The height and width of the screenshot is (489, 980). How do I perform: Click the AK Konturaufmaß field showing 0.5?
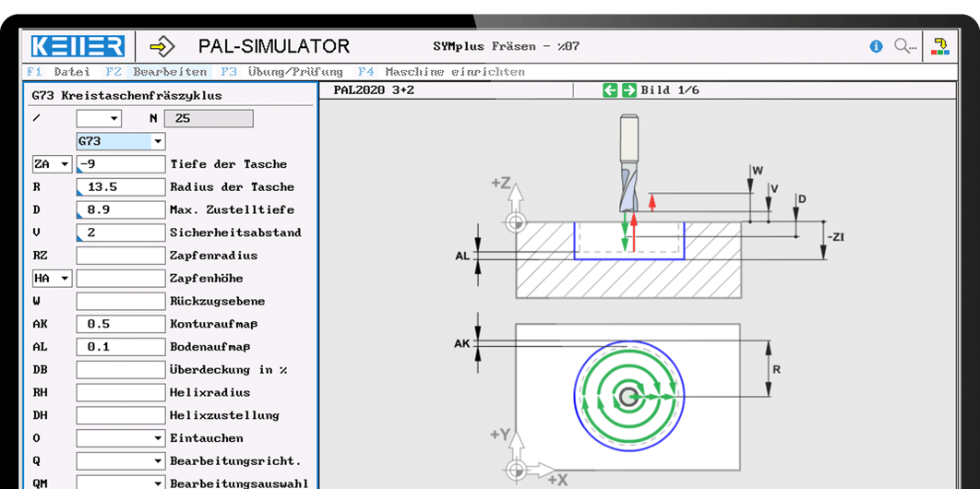coord(121,324)
